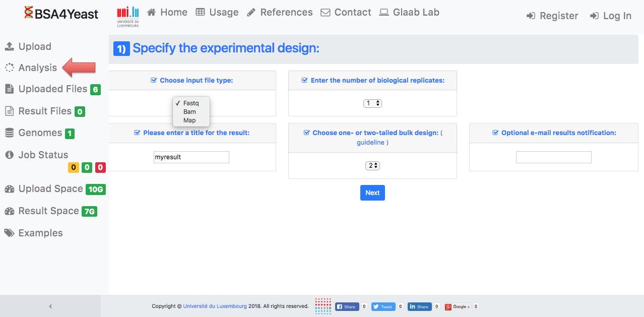Share via the LinkedIn button
This screenshot has width=644, height=317.
pos(419,306)
